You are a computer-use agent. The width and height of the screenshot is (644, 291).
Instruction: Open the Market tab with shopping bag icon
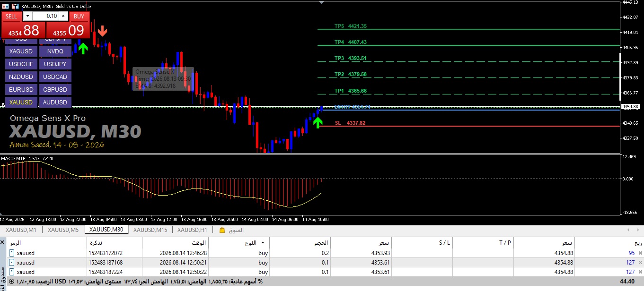pos(231,230)
